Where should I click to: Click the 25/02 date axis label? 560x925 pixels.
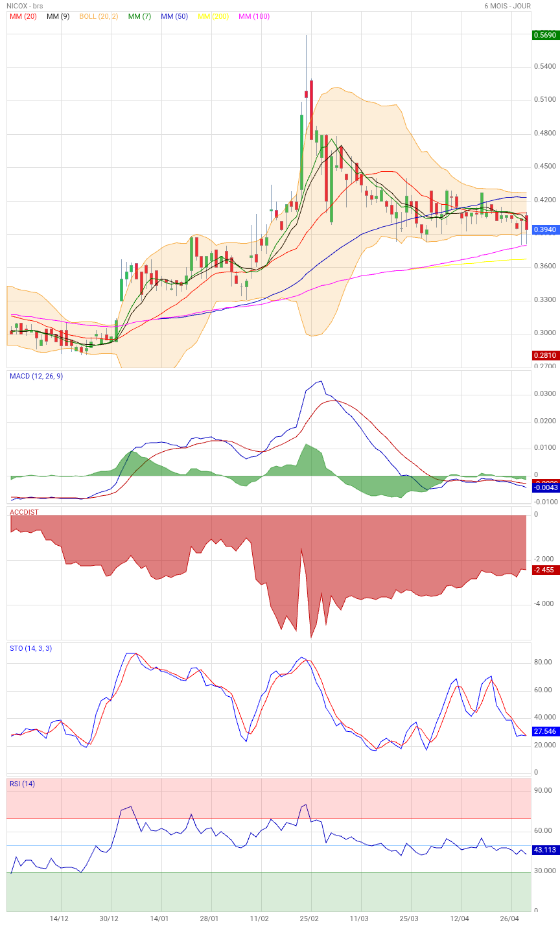[x=309, y=919]
